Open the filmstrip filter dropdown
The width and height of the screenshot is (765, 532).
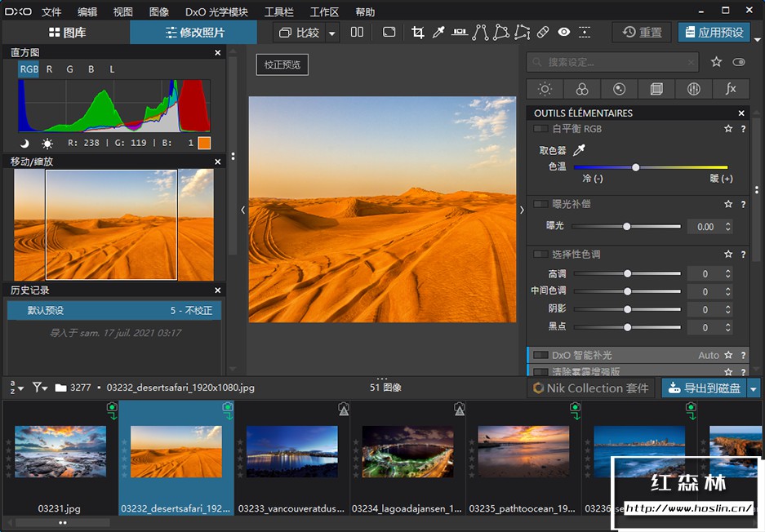[38, 388]
